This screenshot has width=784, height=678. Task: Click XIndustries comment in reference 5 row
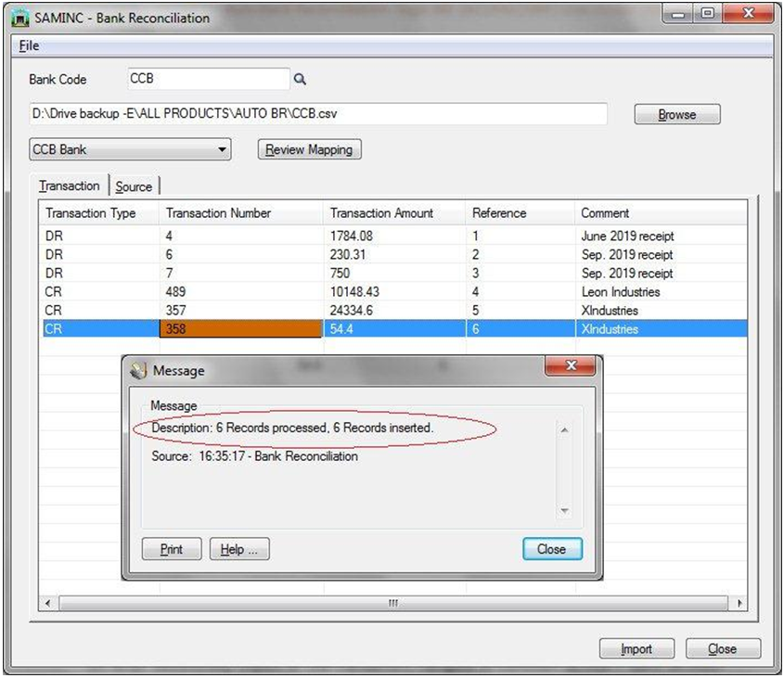click(610, 311)
